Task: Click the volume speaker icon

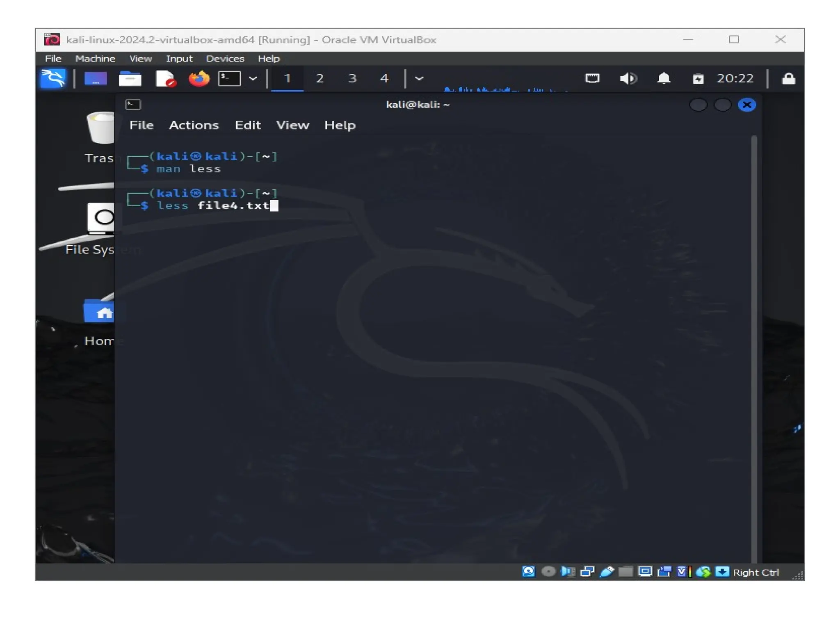Action: (628, 78)
